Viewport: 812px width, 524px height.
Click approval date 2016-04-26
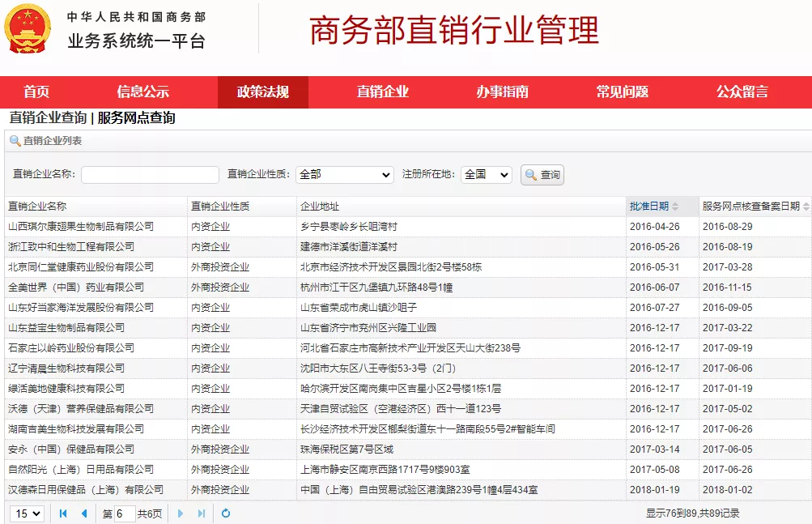pos(655,227)
